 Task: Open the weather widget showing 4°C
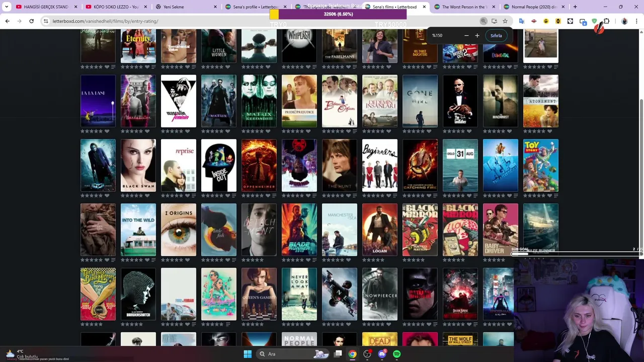(x=21, y=354)
